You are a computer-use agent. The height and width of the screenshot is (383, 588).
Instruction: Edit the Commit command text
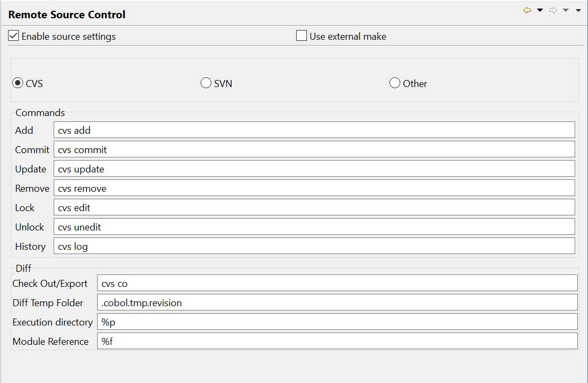pos(314,149)
